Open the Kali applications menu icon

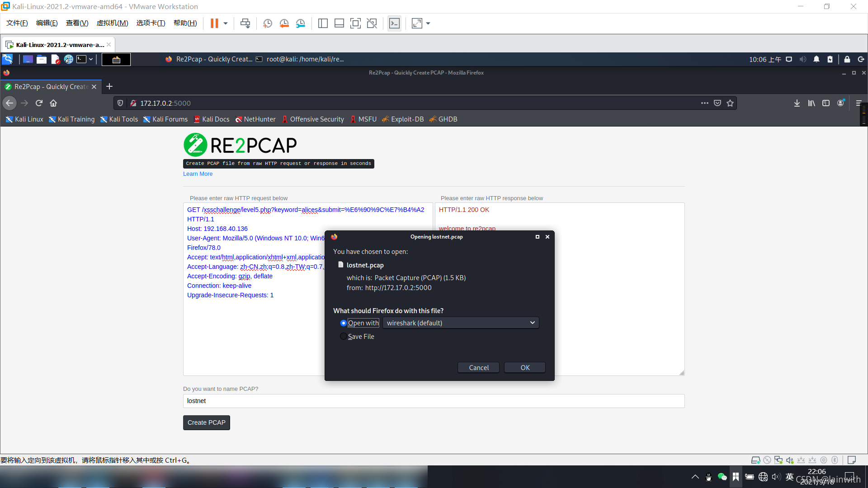point(8,59)
